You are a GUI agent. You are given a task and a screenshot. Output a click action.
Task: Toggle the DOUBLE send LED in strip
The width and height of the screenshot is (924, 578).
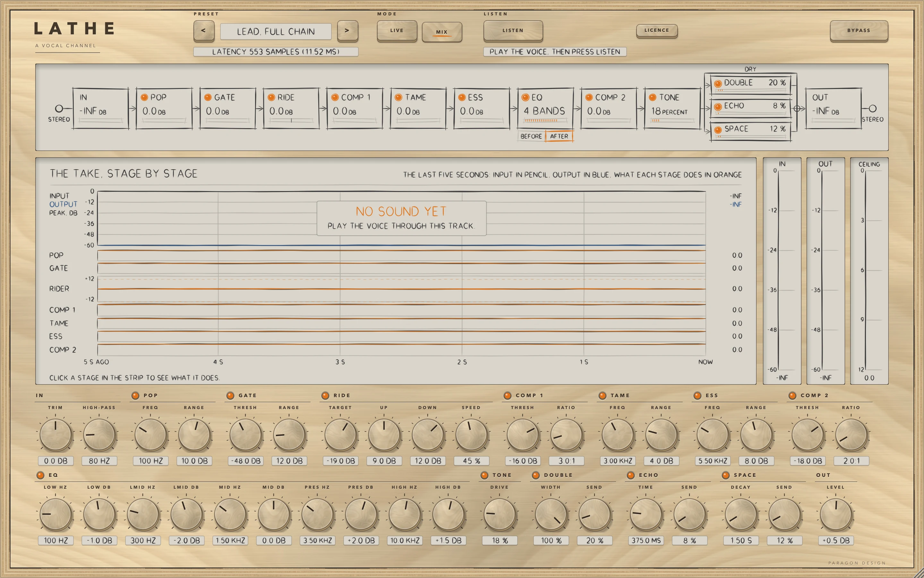(718, 83)
